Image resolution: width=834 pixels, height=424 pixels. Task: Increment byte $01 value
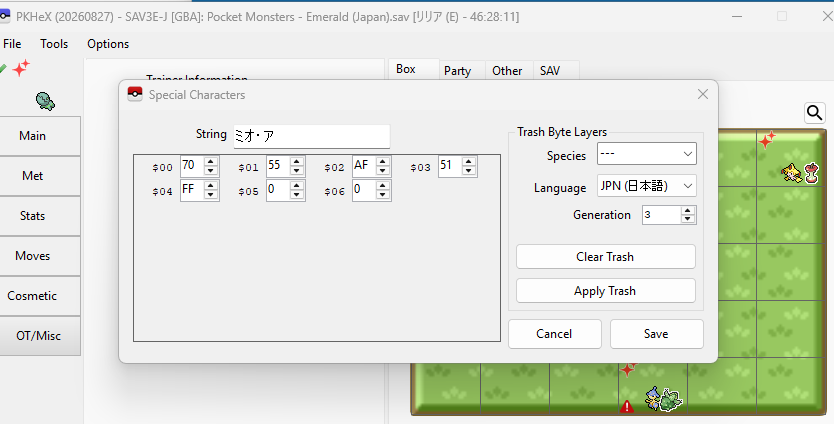(297, 162)
